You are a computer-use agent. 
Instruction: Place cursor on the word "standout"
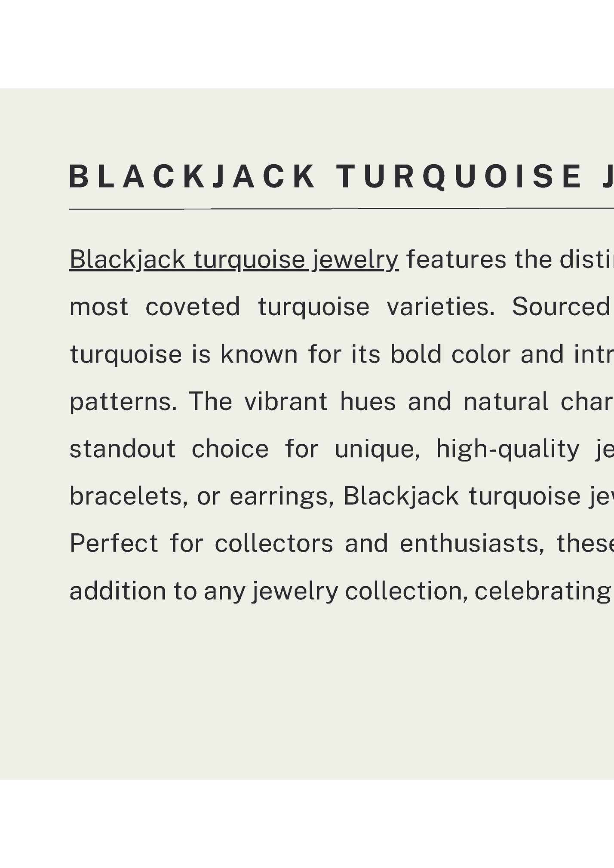tap(123, 449)
